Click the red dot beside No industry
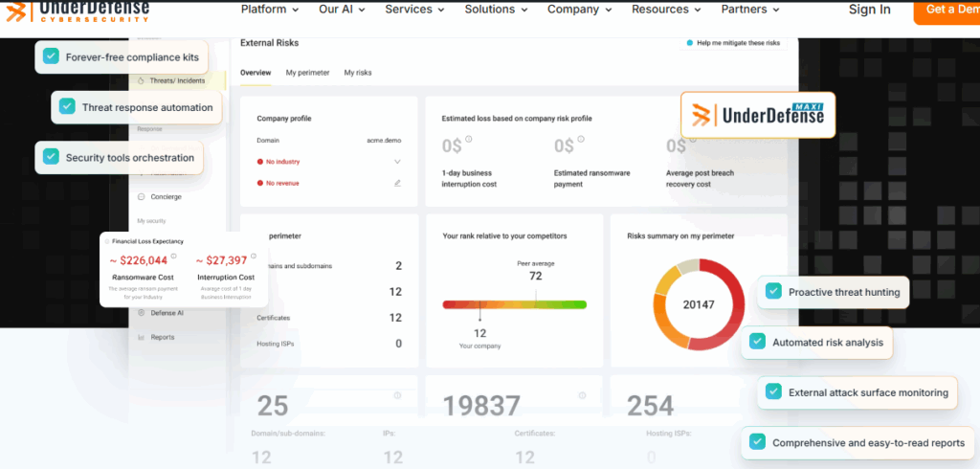 tap(260, 162)
